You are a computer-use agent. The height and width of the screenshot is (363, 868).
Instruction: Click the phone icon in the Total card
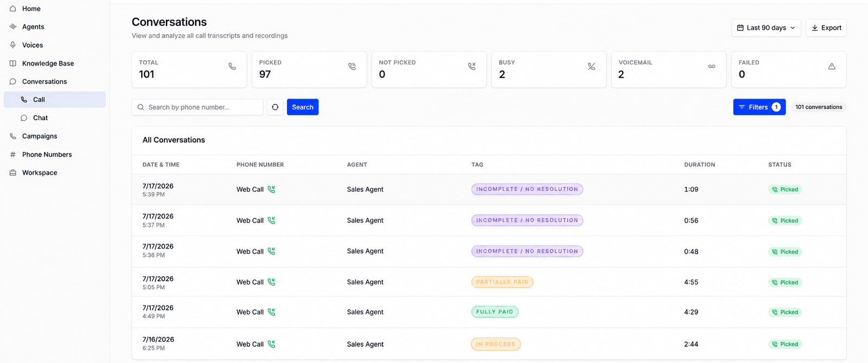coord(232,66)
